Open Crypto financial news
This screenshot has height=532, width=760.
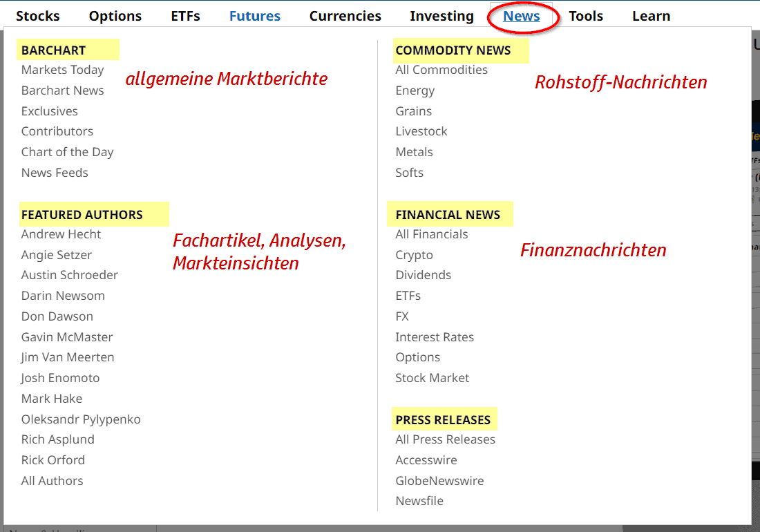[414, 255]
